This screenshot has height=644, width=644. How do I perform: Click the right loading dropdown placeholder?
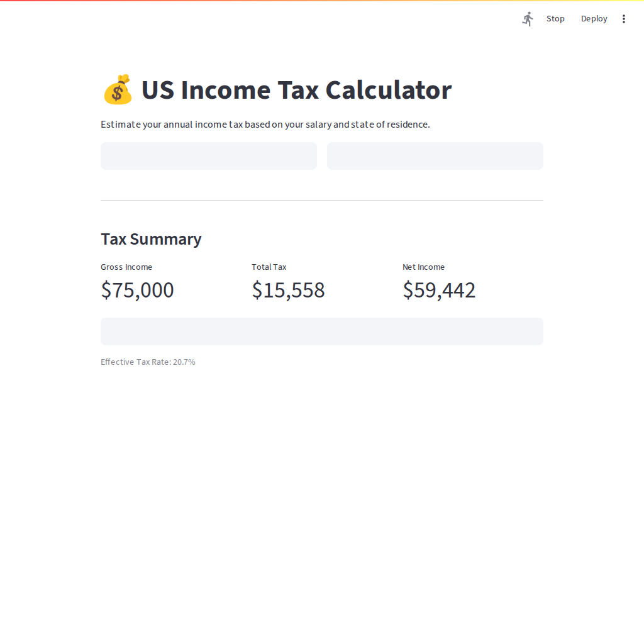click(x=435, y=156)
